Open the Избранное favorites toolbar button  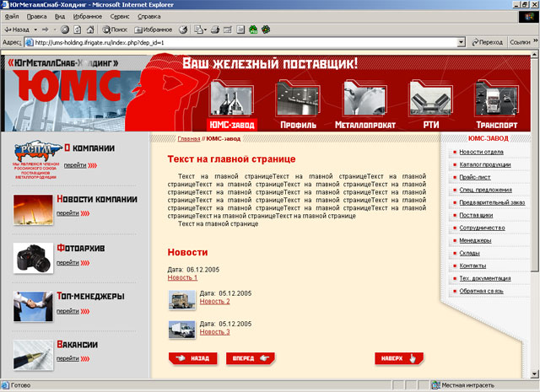(154, 30)
